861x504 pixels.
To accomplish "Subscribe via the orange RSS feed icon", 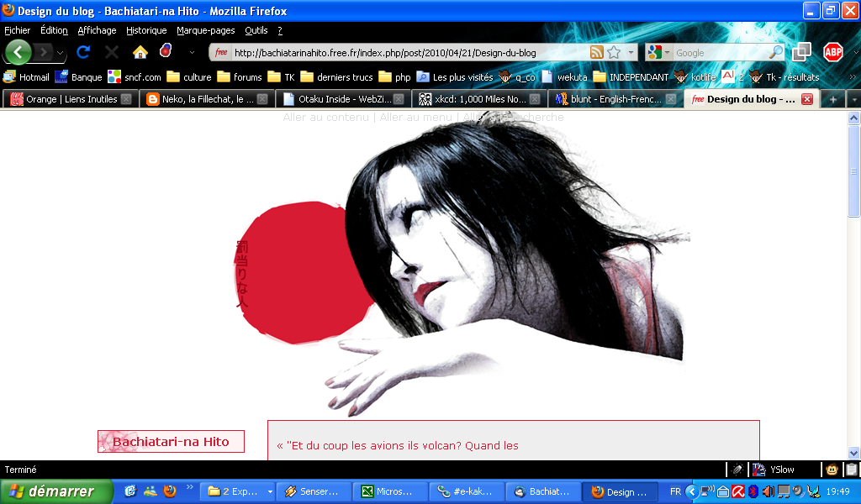I will [597, 52].
